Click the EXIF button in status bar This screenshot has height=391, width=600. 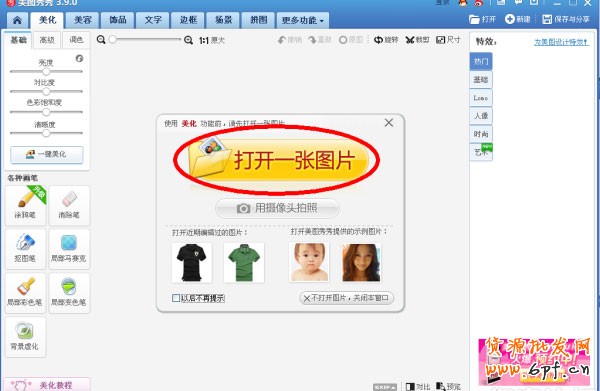(385, 387)
